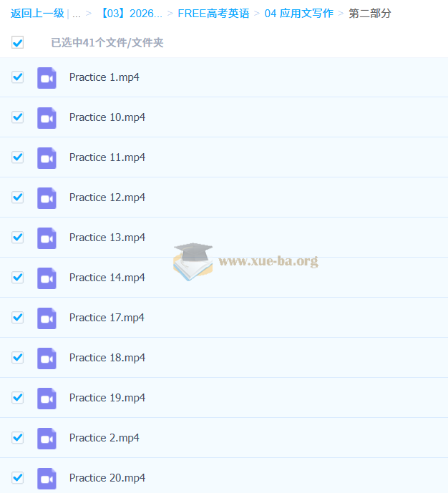Toggle the select-all checkbox in header
The image size is (448, 493).
(x=18, y=43)
